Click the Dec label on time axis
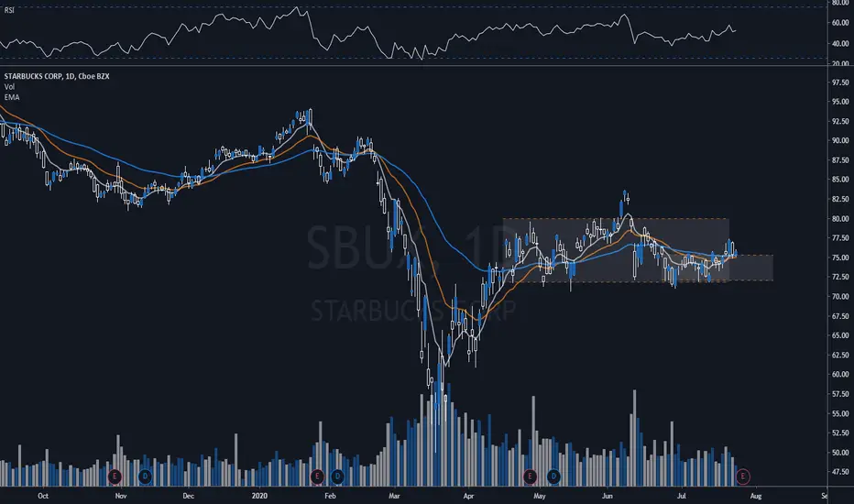The width and height of the screenshot is (854, 504). tap(188, 496)
